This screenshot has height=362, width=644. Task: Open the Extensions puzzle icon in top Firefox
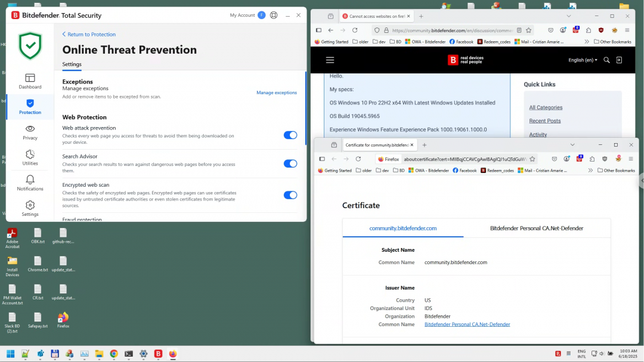pyautogui.click(x=589, y=30)
